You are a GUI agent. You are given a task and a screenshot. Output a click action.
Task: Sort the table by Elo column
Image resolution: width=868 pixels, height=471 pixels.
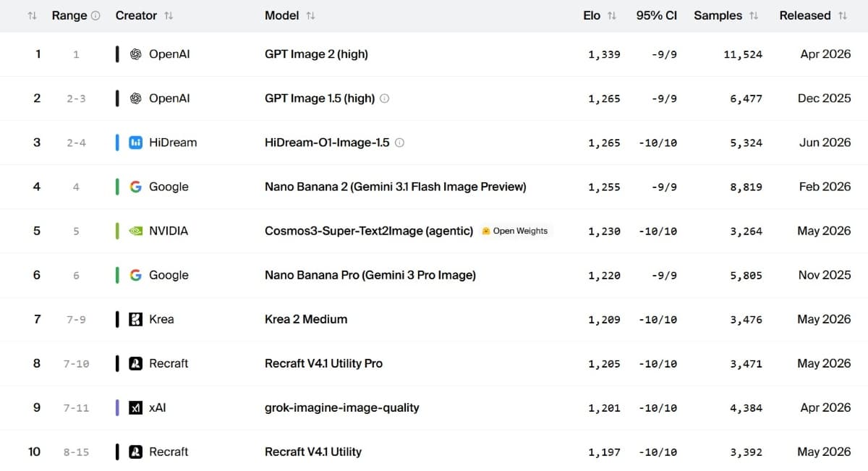point(612,15)
